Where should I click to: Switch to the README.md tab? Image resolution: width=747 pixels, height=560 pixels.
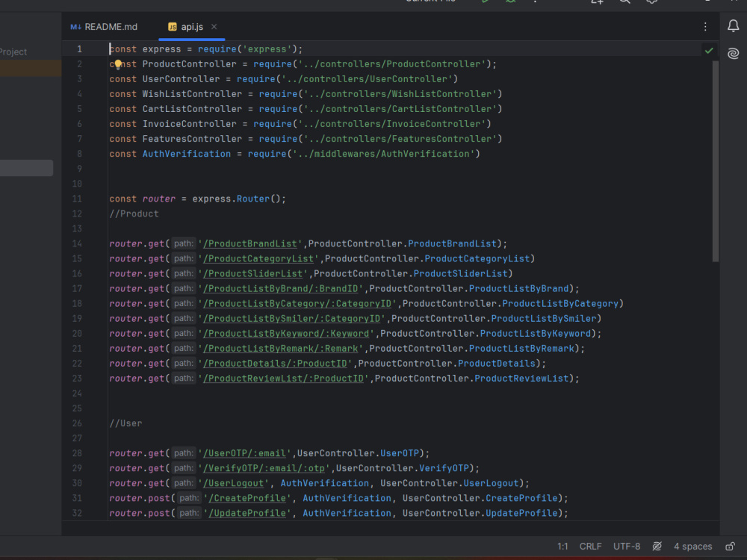coord(105,27)
